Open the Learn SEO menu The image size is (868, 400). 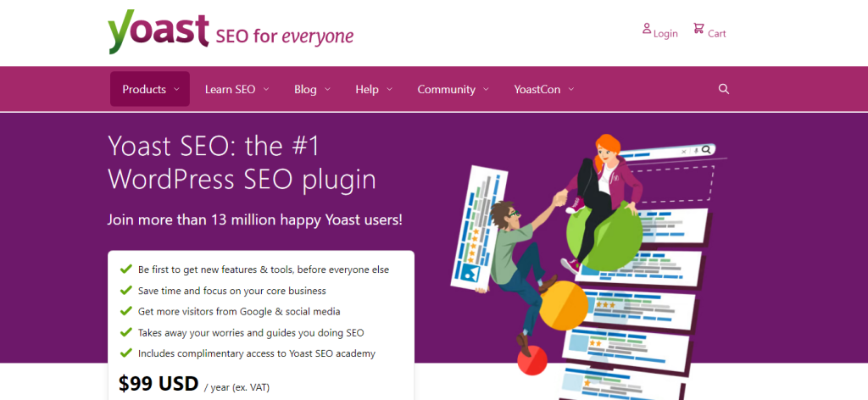237,89
